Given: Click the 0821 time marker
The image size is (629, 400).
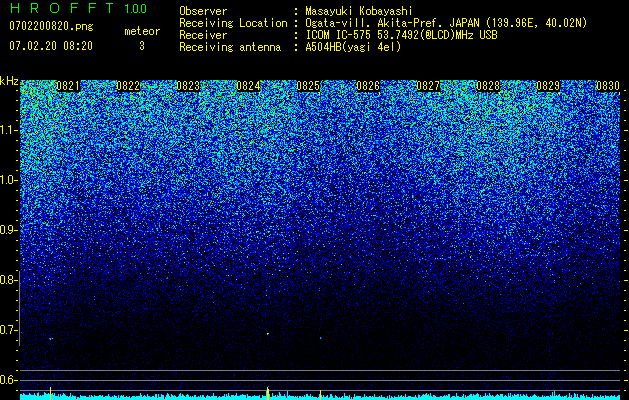Looking at the screenshot, I should point(68,86).
